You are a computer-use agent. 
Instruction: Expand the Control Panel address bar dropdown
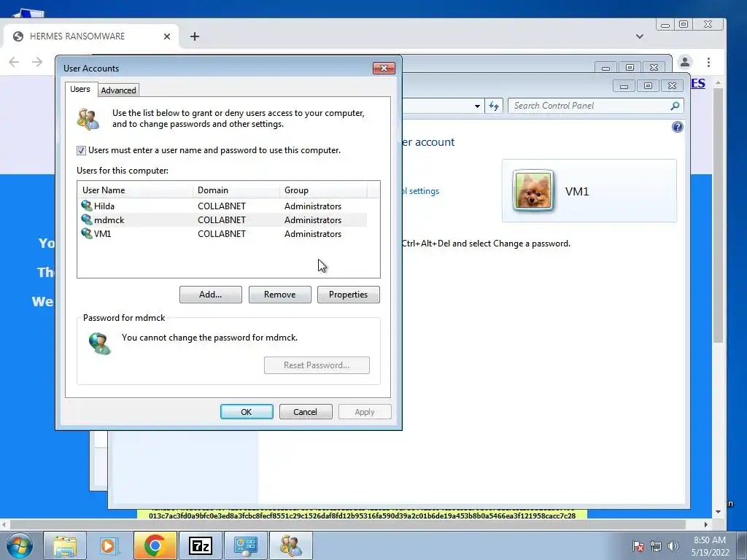[477, 106]
